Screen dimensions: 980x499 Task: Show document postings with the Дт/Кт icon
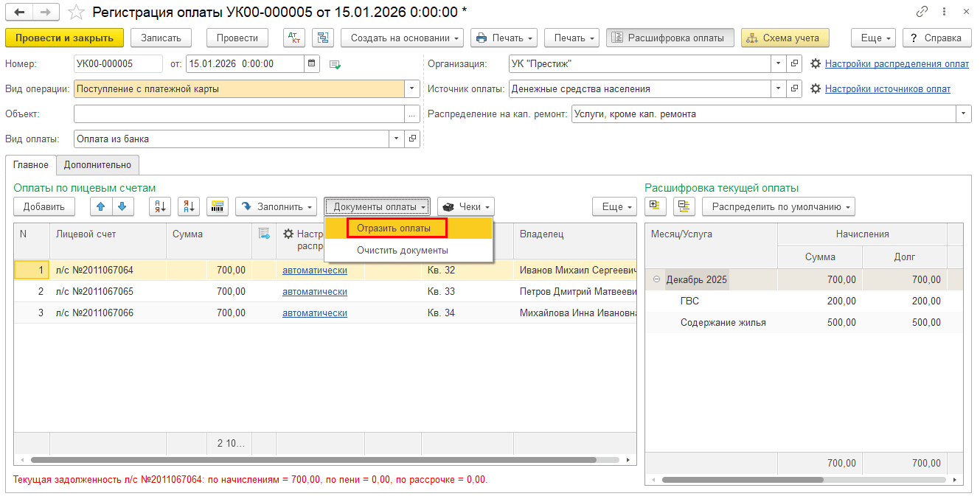pyautogui.click(x=294, y=38)
